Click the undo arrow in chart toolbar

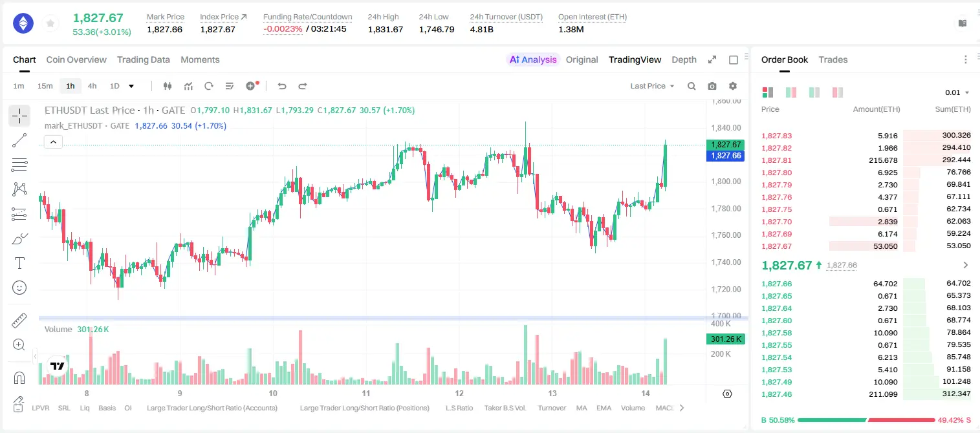point(282,86)
